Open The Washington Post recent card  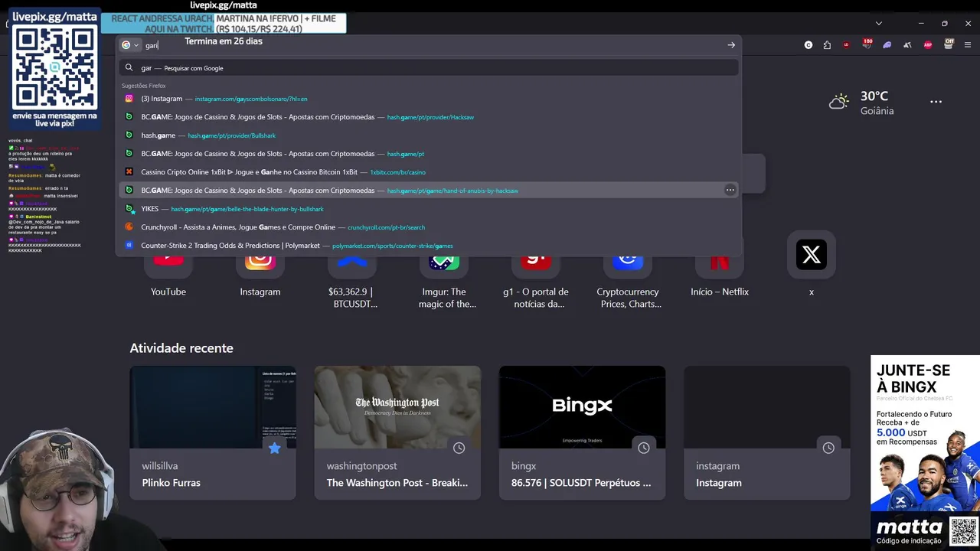click(x=397, y=432)
